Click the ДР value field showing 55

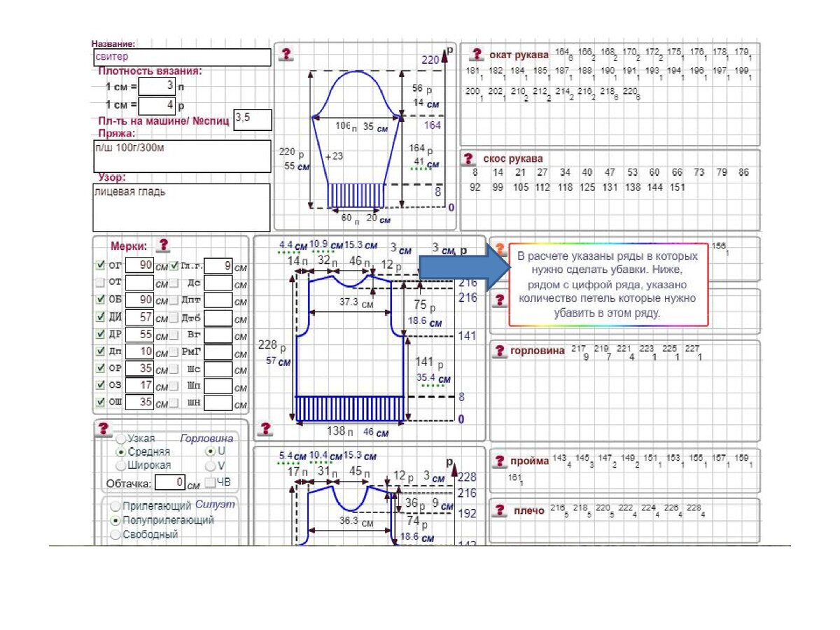tap(140, 334)
